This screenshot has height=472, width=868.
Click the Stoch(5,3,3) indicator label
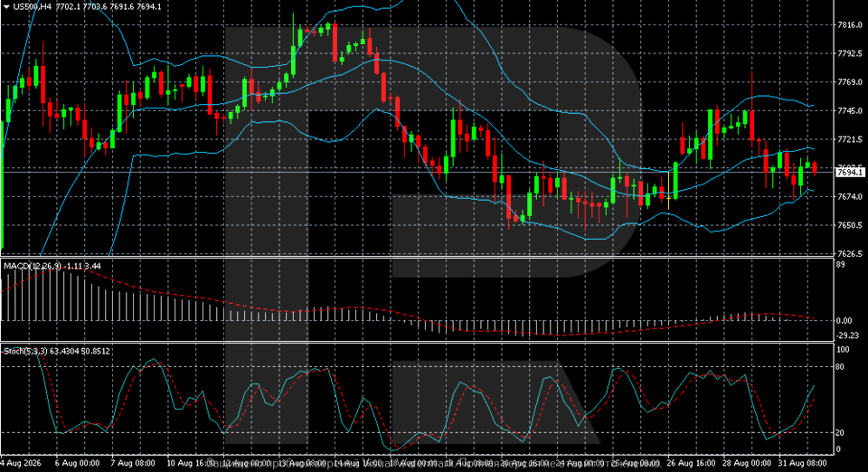(25, 351)
